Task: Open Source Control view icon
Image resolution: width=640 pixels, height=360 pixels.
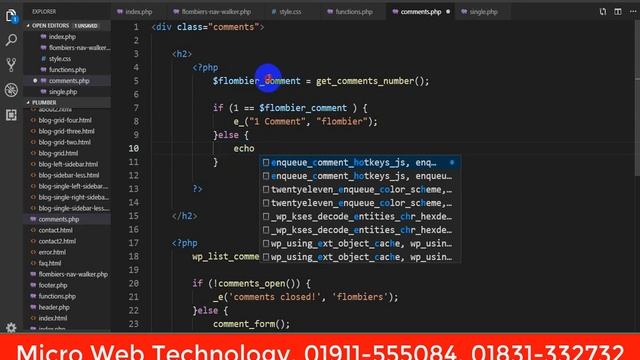Action: point(11,65)
